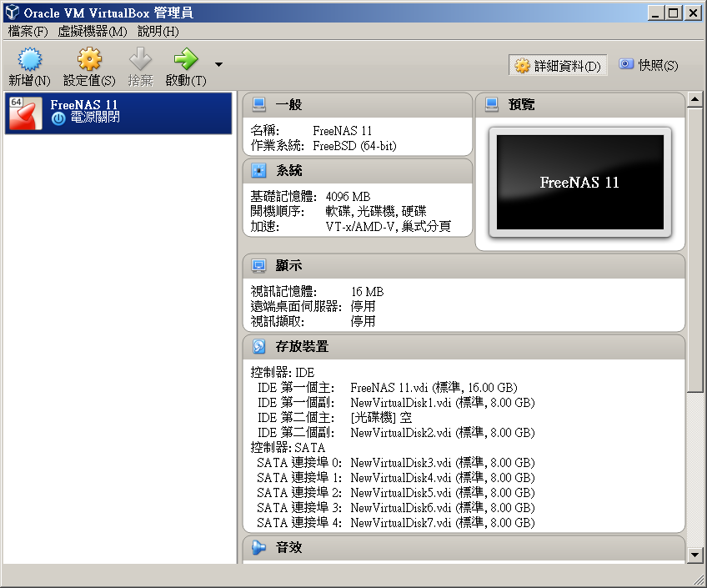Image resolution: width=707 pixels, height=588 pixels.
Task: Click the NewVirtualDisk4.vdi SATA entry
Action: [443, 478]
